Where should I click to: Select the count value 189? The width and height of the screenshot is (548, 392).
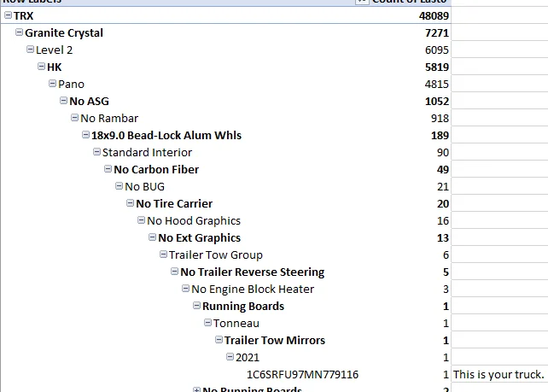[440, 135]
